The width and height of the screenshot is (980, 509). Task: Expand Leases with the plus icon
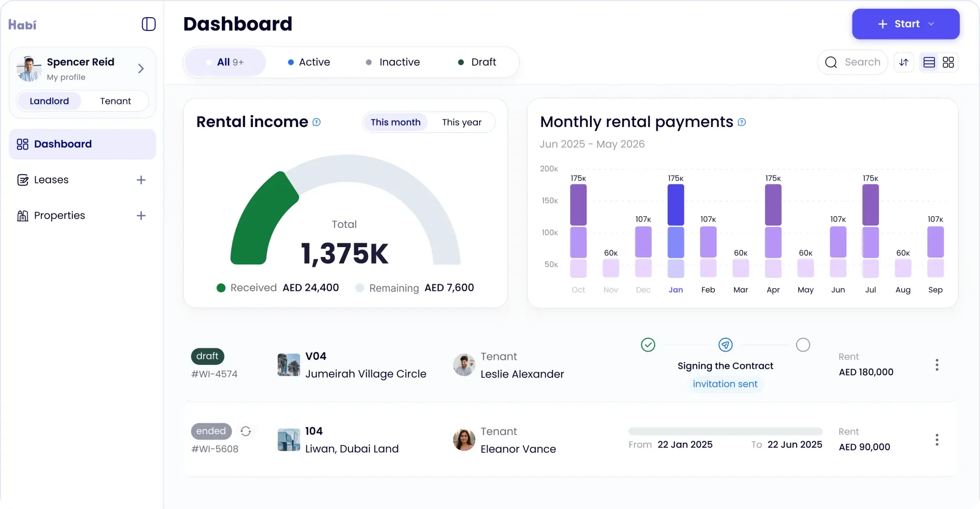(x=141, y=180)
